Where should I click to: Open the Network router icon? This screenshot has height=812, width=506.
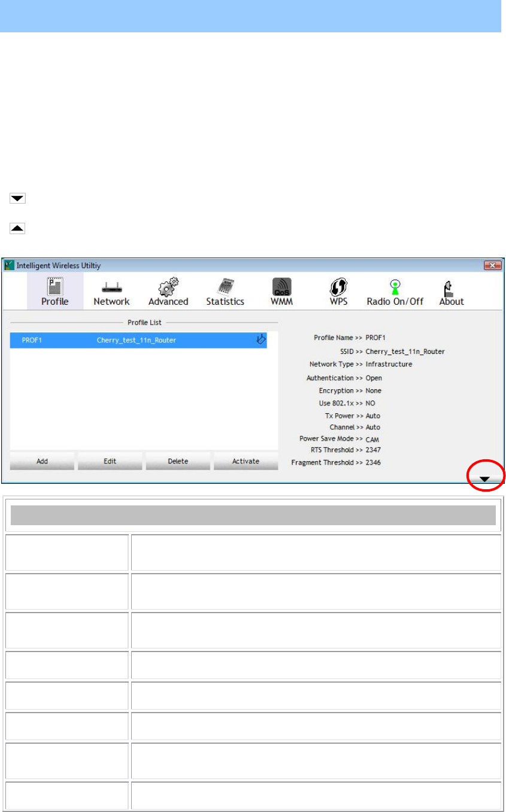pyautogui.click(x=111, y=291)
